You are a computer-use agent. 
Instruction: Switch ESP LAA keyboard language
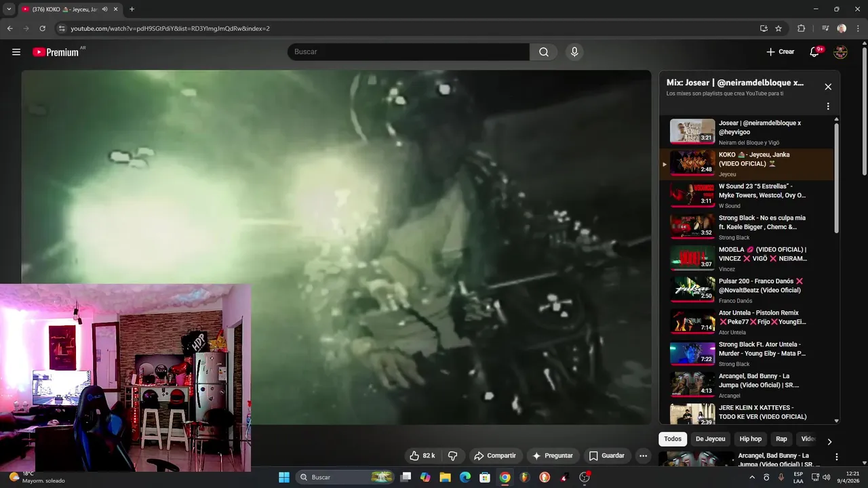tap(798, 477)
